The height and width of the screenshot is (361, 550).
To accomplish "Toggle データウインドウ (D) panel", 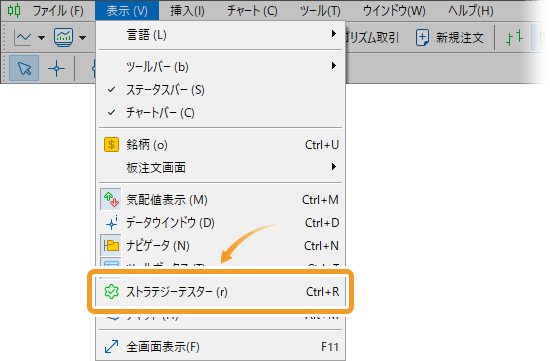I will (220, 223).
